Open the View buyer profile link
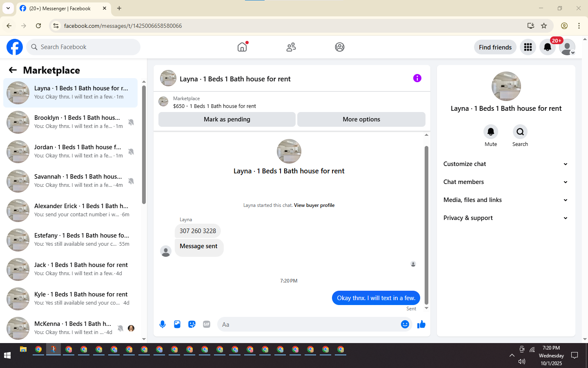588x368 pixels. (x=314, y=205)
